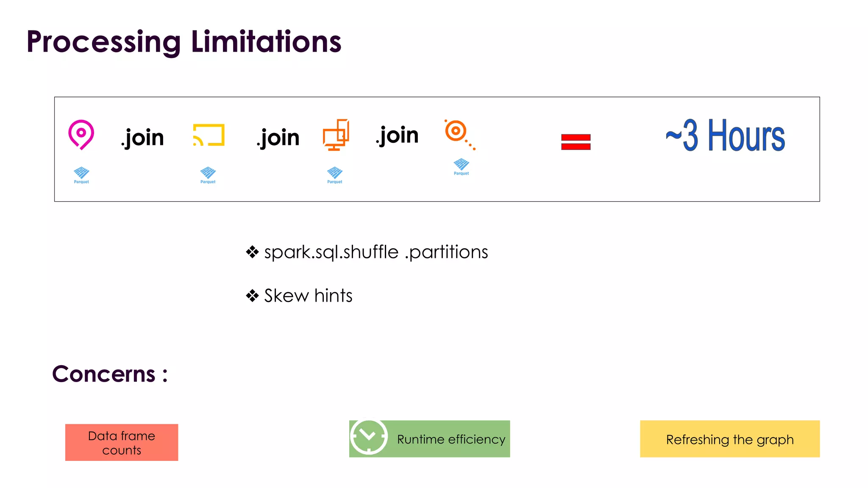Click the pink location pin icon
The width and height of the screenshot is (868, 488).
(81, 134)
